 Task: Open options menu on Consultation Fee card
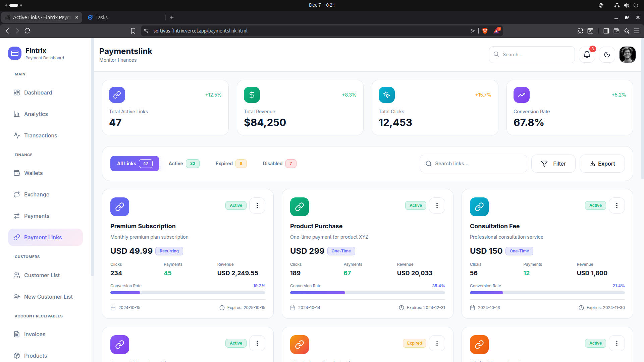pyautogui.click(x=616, y=205)
